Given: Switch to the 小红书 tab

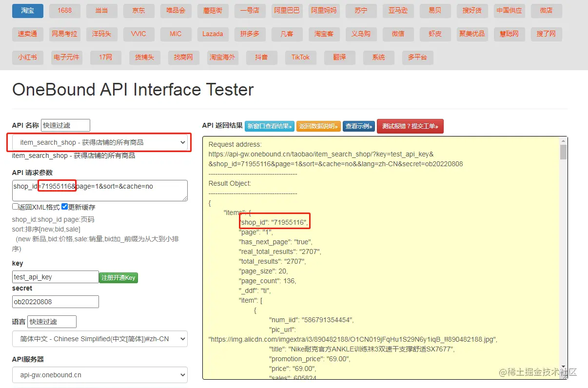Looking at the screenshot, I should tap(28, 58).
